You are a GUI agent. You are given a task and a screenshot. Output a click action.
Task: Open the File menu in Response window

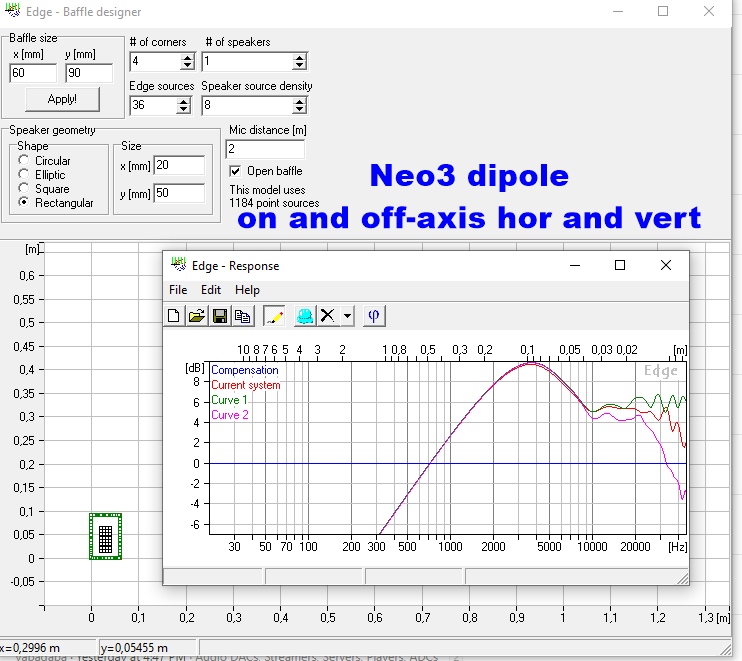pos(178,290)
